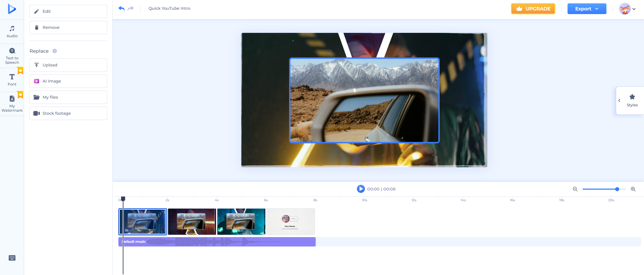Open the Audio panel
The height and width of the screenshot is (275, 644).
tap(12, 32)
